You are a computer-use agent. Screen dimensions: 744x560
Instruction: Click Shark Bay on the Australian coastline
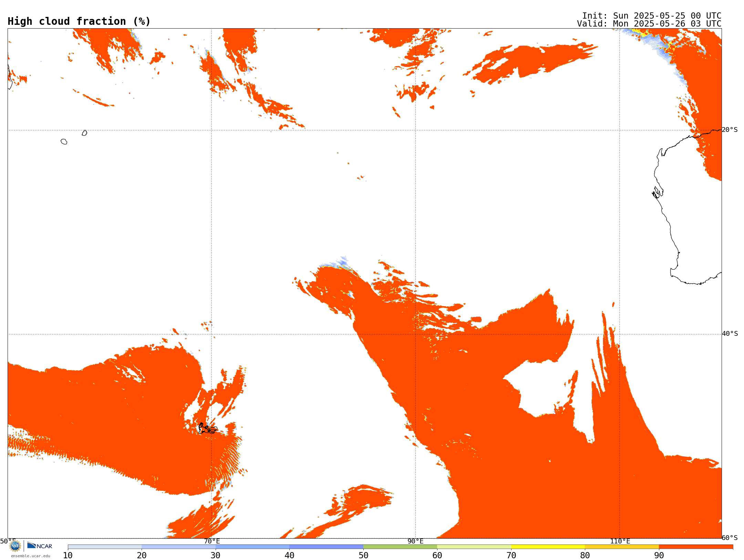[x=658, y=192]
